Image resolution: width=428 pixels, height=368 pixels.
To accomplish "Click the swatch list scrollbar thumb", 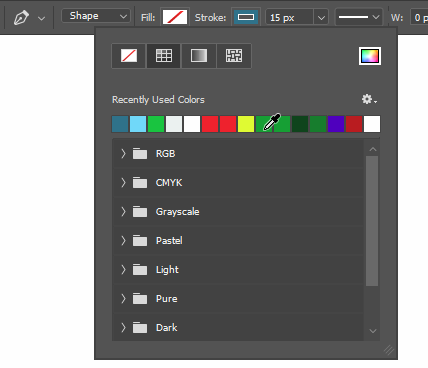I will pyautogui.click(x=372, y=221).
